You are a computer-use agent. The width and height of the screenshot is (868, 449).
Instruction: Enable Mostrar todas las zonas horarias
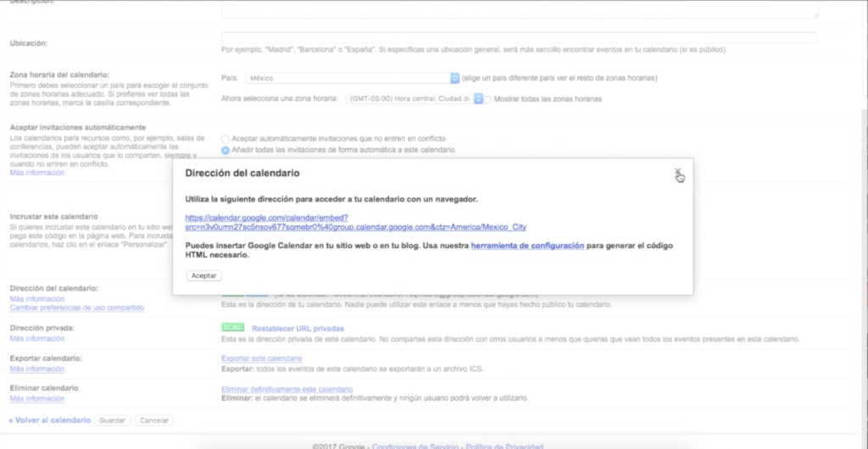(487, 99)
